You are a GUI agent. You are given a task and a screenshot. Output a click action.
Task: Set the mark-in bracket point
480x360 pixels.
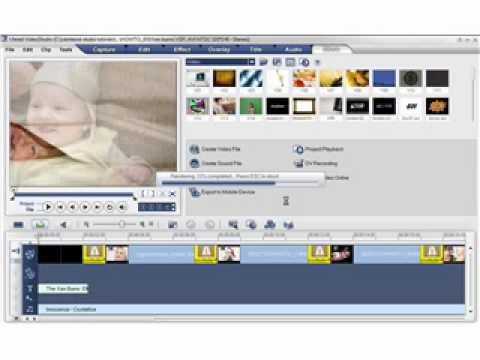(143, 194)
